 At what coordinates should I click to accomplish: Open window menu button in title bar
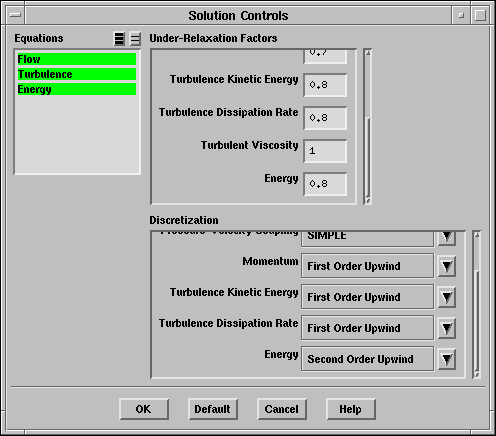(15, 15)
